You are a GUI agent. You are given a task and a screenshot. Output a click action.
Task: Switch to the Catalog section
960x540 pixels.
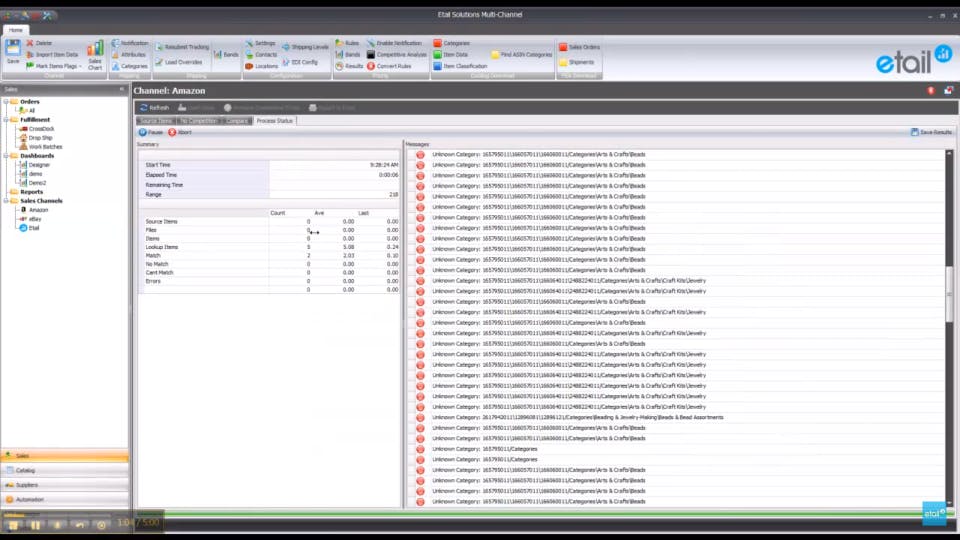tap(64, 470)
